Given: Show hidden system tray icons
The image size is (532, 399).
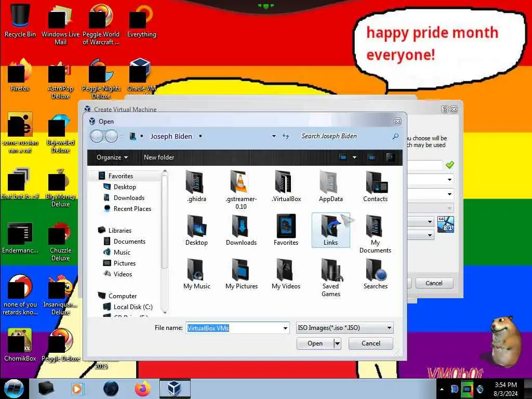Looking at the screenshot, I should (442, 390).
